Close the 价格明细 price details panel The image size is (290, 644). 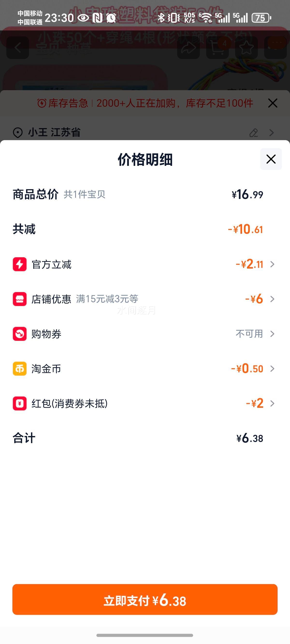(271, 159)
